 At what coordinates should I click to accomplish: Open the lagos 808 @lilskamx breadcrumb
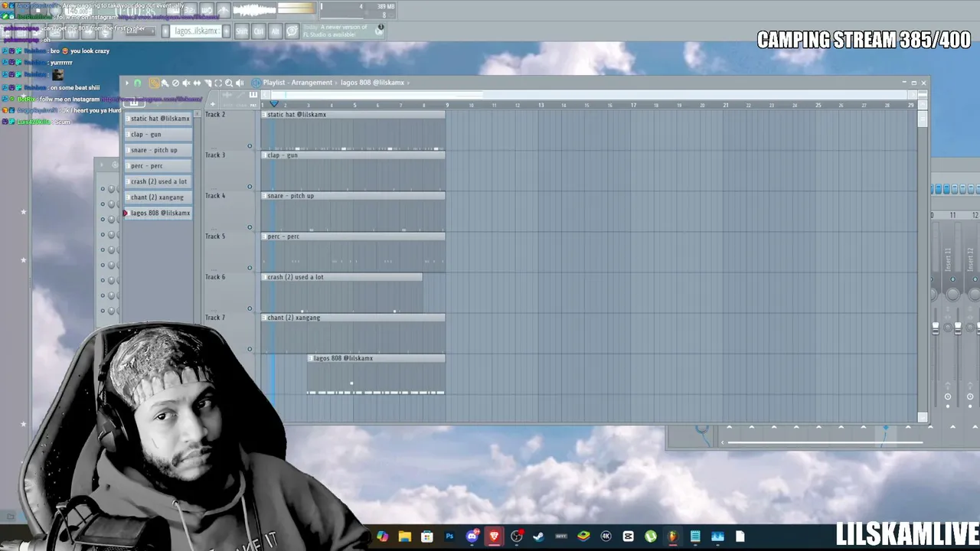(372, 83)
